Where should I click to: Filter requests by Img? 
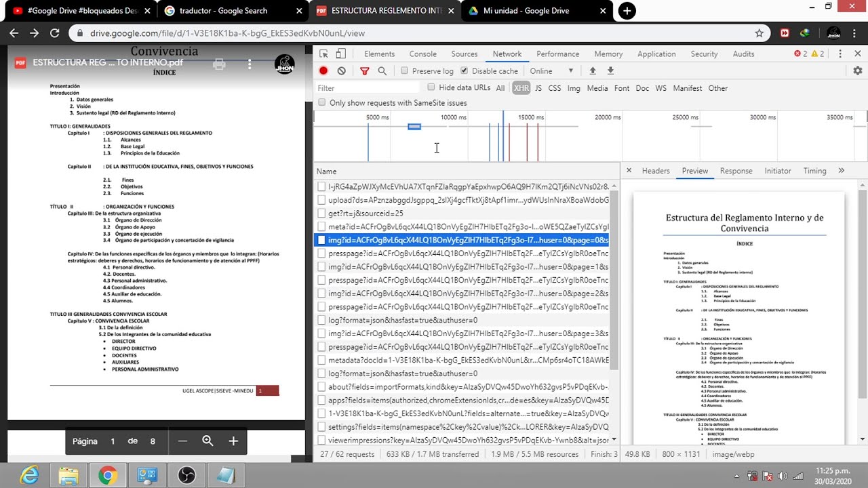pyautogui.click(x=574, y=88)
